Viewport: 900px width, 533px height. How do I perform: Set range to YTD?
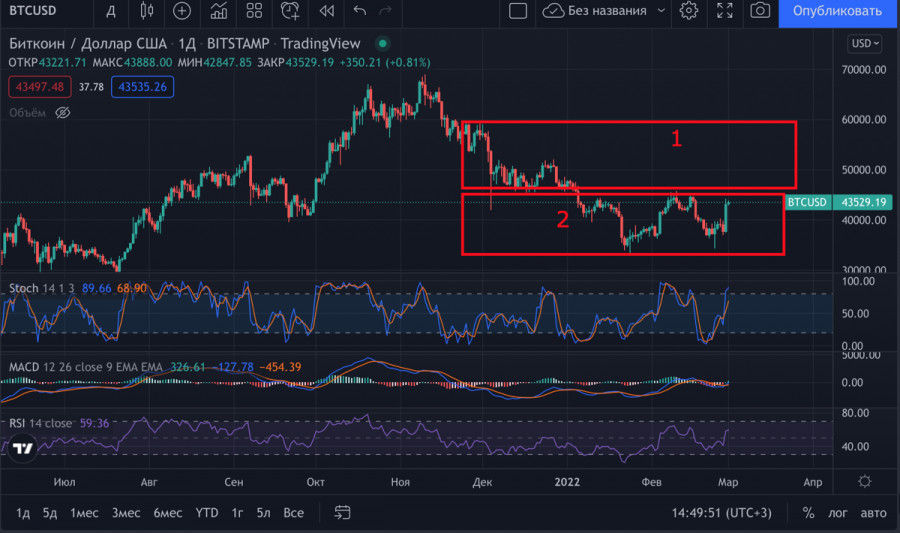click(207, 513)
